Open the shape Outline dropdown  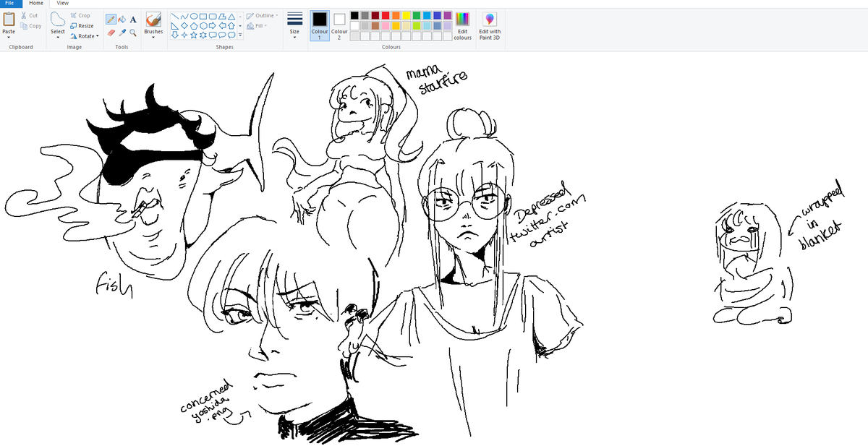[x=261, y=15]
